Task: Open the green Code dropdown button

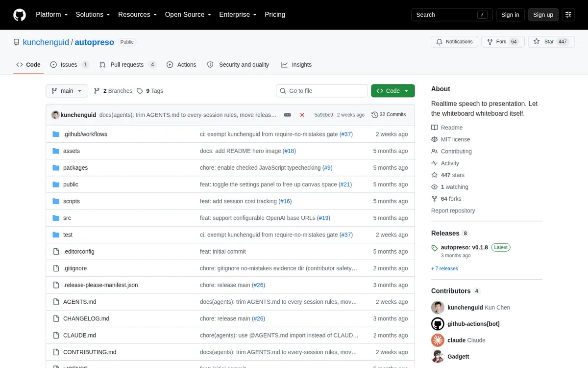Action: 393,91
